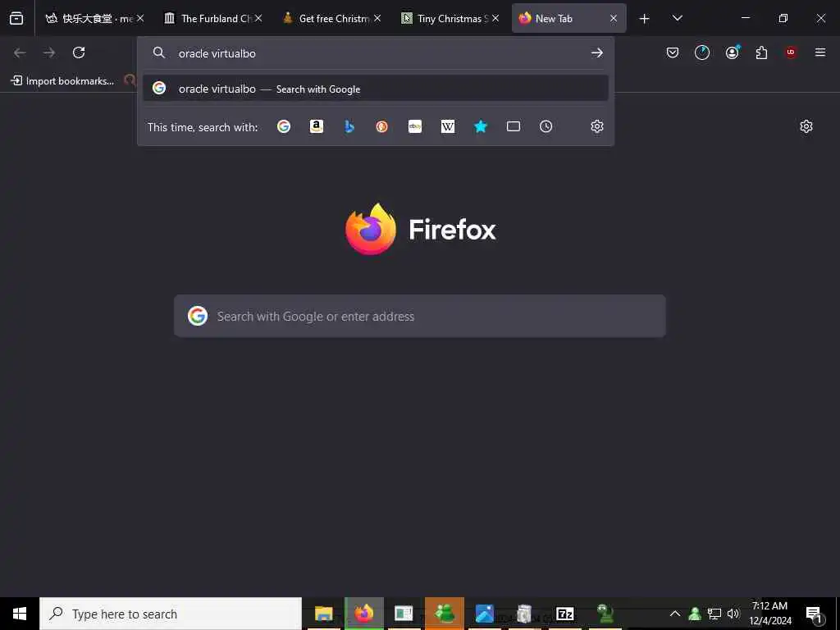The width and height of the screenshot is (840, 630).
Task: Close the Get free Christmas tab
Action: (x=377, y=18)
